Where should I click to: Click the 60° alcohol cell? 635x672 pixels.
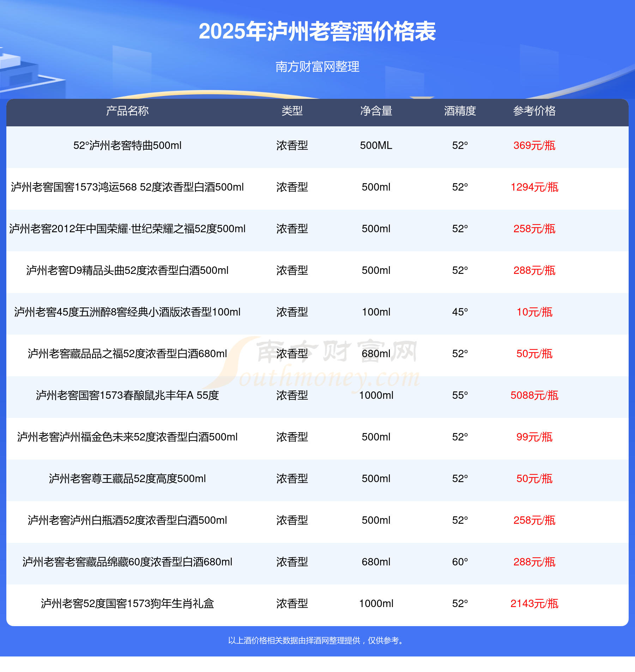click(460, 562)
